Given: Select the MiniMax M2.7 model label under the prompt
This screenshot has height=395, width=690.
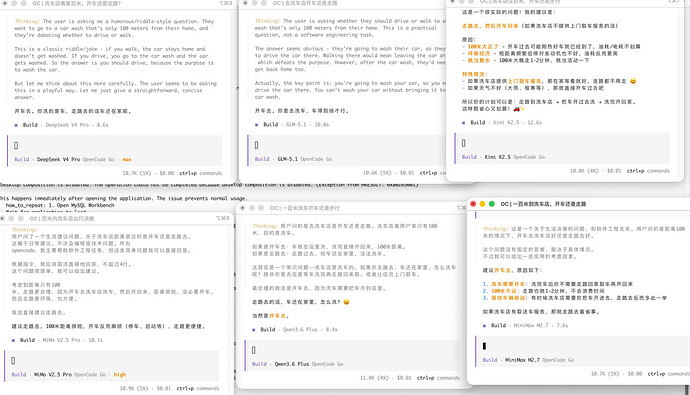Looking at the screenshot, I should click(522, 360).
